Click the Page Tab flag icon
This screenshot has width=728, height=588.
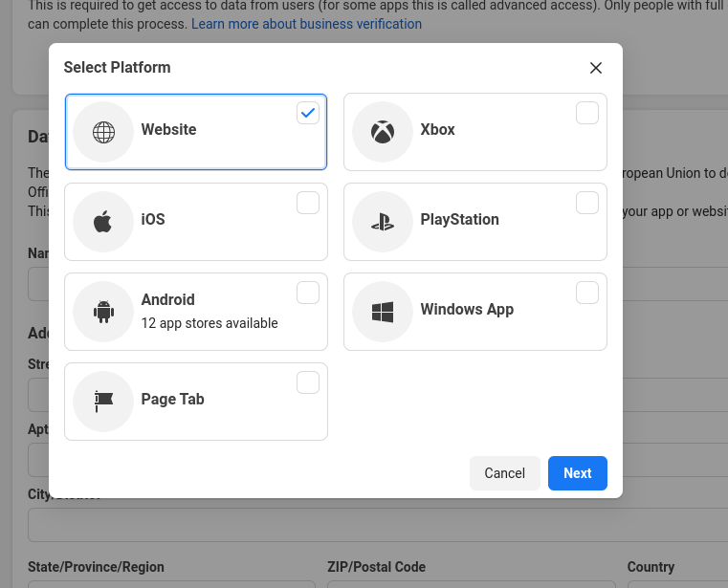click(x=103, y=402)
